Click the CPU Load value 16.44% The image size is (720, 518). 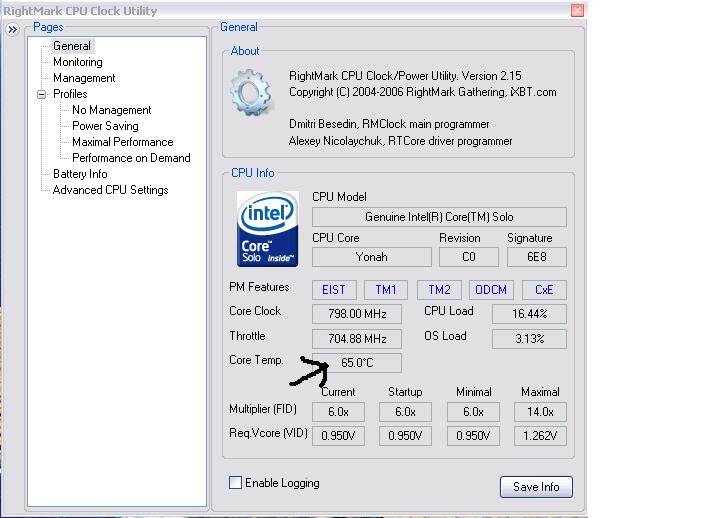point(529,314)
